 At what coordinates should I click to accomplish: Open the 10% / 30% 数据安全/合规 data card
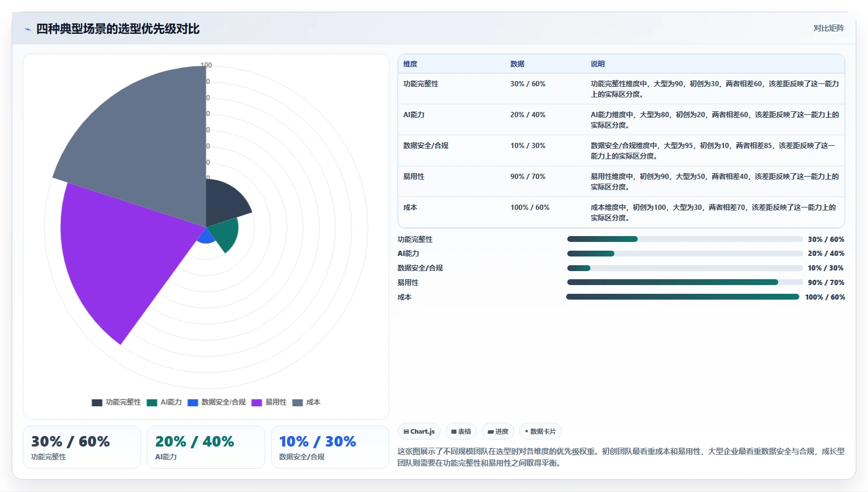[330, 447]
